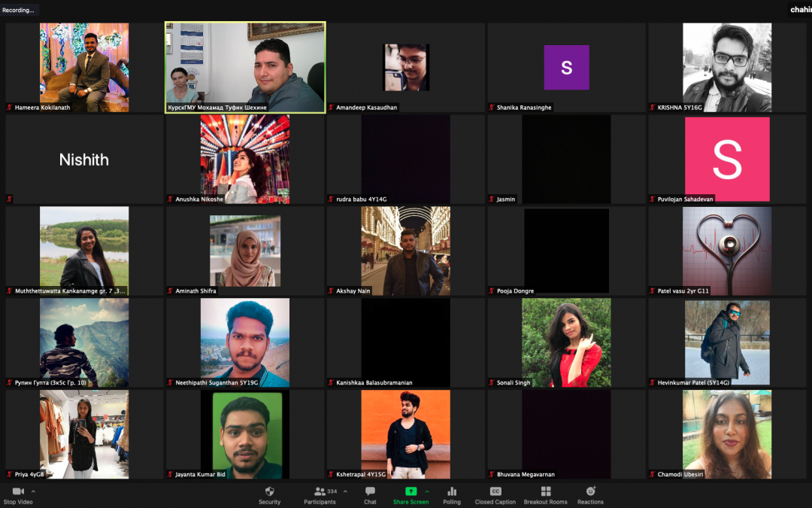Click the Puvilojan Sahadevan pink avatar tile
Screen dimensions: 812x508
726,160
